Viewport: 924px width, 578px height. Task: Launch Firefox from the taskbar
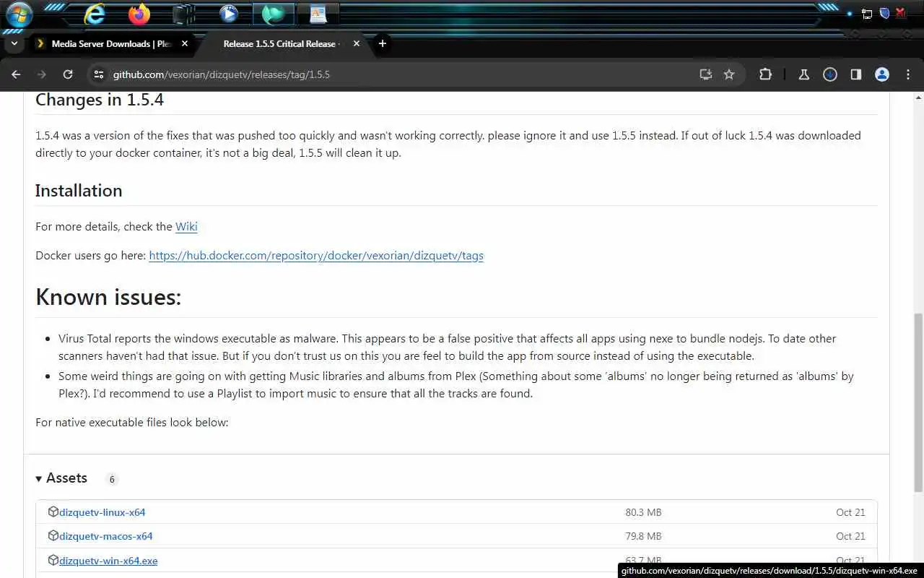click(139, 14)
